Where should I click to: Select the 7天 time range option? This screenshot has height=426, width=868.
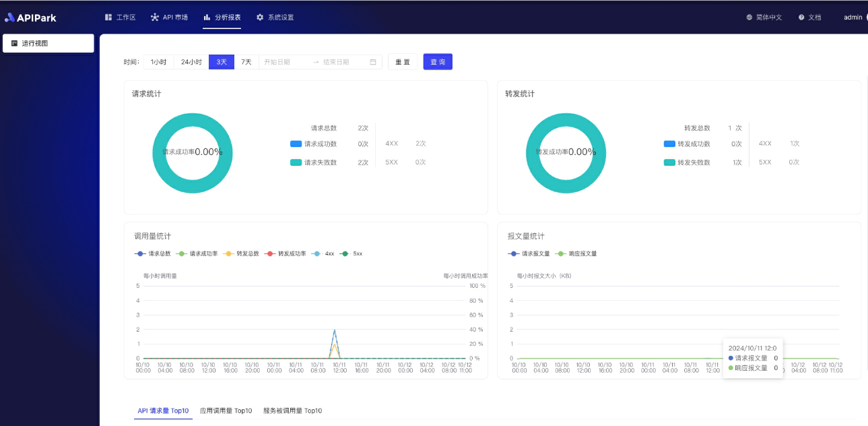pyautogui.click(x=246, y=62)
